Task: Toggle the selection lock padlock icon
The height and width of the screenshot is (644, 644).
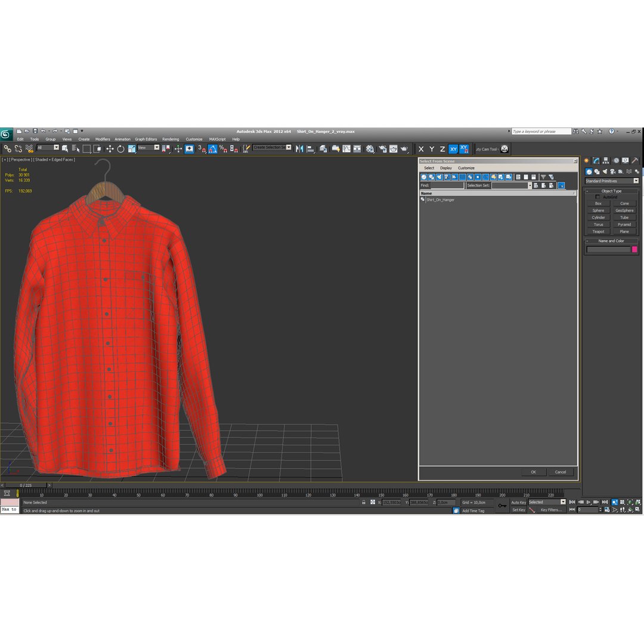Action: pyautogui.click(x=364, y=502)
